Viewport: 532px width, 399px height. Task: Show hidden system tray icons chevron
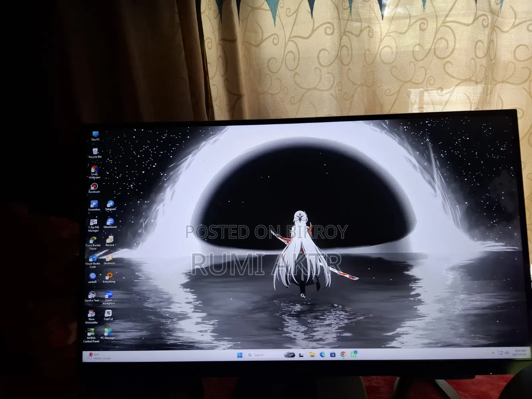point(493,353)
